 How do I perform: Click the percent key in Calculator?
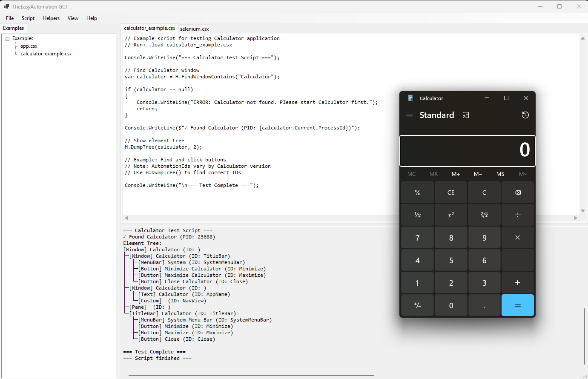pos(418,192)
